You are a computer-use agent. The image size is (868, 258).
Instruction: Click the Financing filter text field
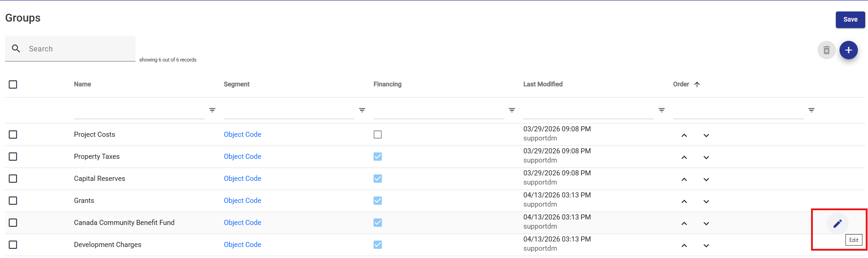coord(439,111)
